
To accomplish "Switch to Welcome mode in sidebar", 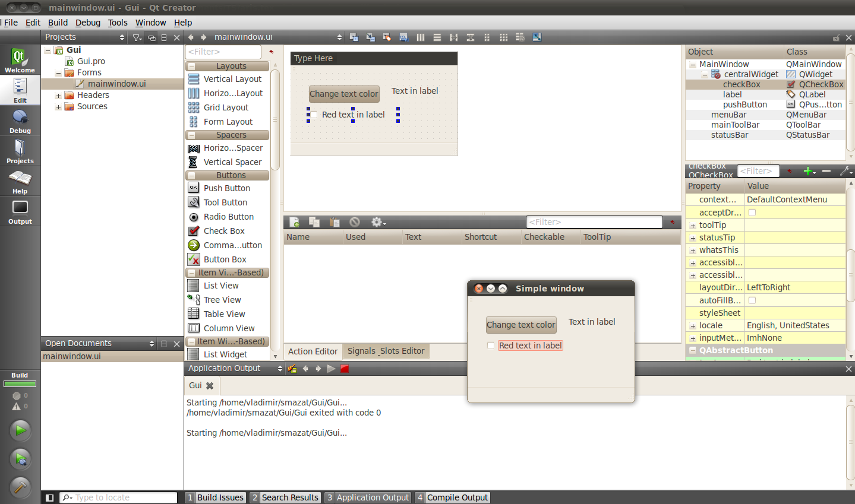I will point(20,60).
